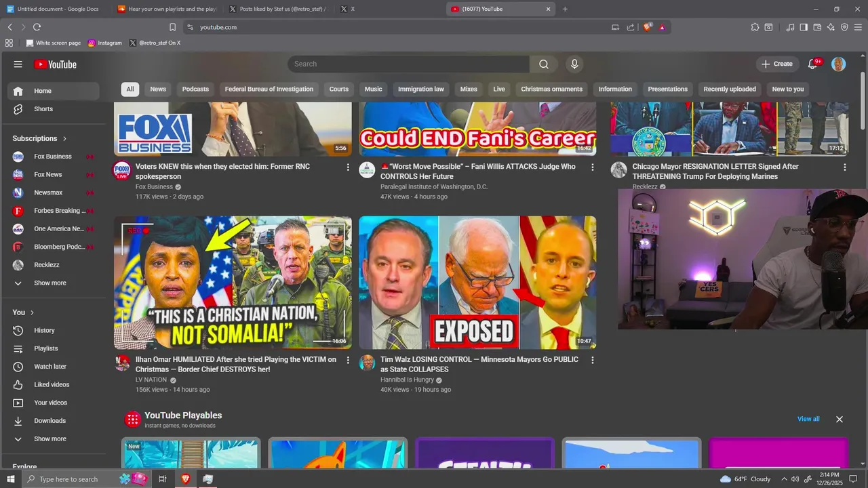Open Brave Wallet icon
This screenshot has height=488, width=868.
click(817, 27)
